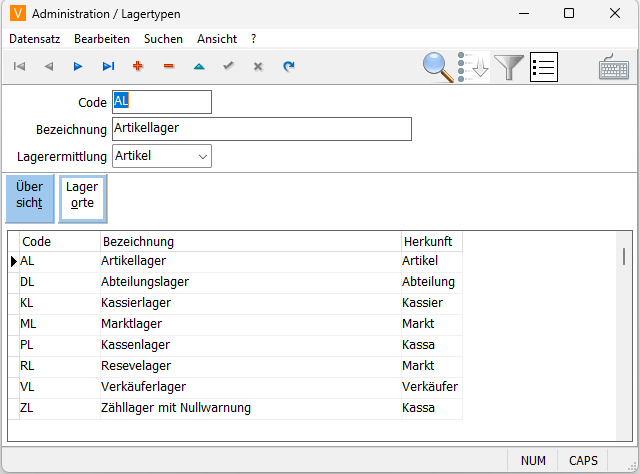This screenshot has width=640, height=474.
Task: Maximize the Lagertypen window
Action: 569,13
